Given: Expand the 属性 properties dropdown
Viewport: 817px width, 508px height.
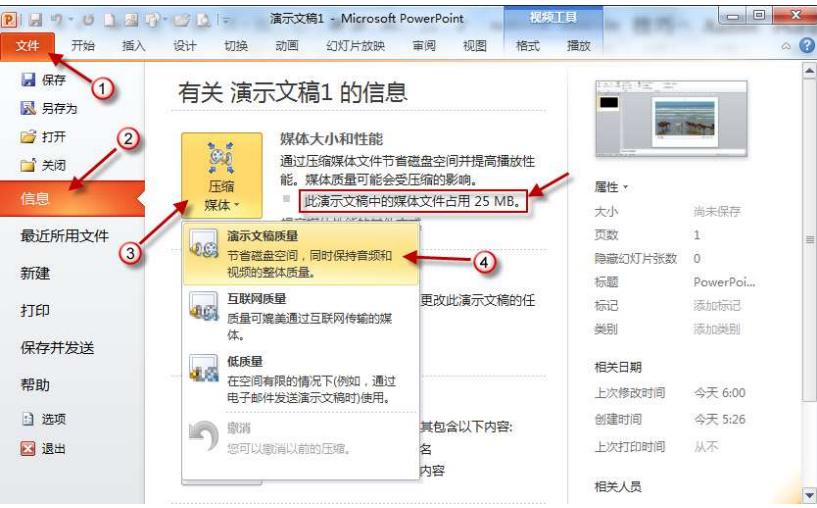Looking at the screenshot, I should coord(612,187).
